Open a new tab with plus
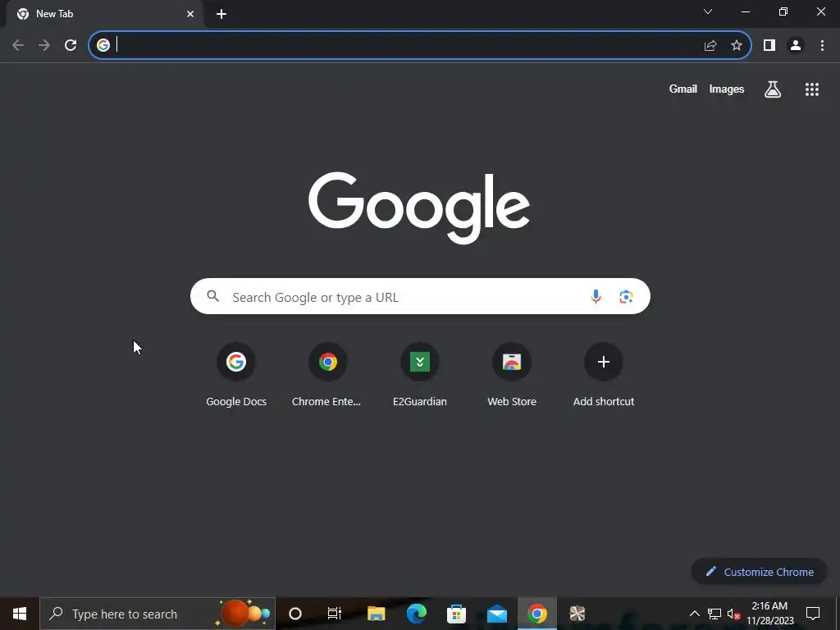Screen dimensions: 840x630 pos(221,14)
